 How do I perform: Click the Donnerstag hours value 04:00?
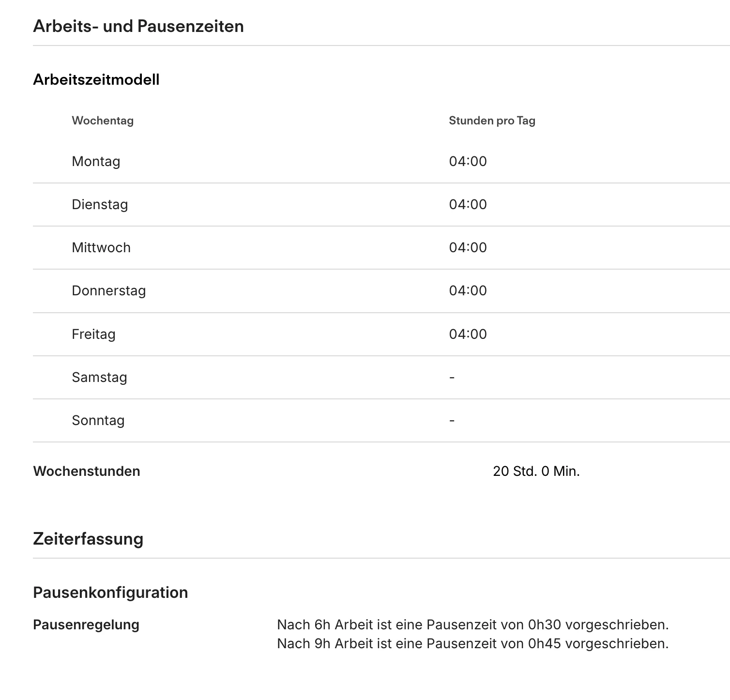467,290
